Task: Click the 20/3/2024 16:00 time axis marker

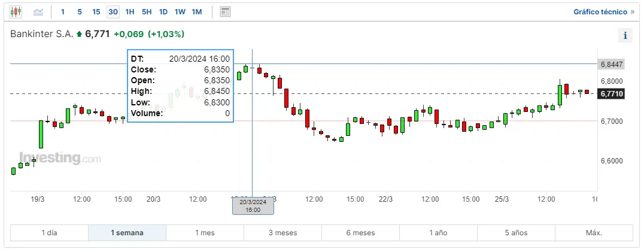Action: tap(253, 206)
